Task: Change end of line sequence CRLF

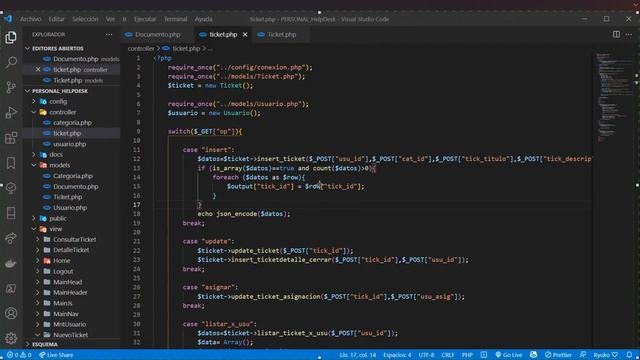Action: point(448,355)
